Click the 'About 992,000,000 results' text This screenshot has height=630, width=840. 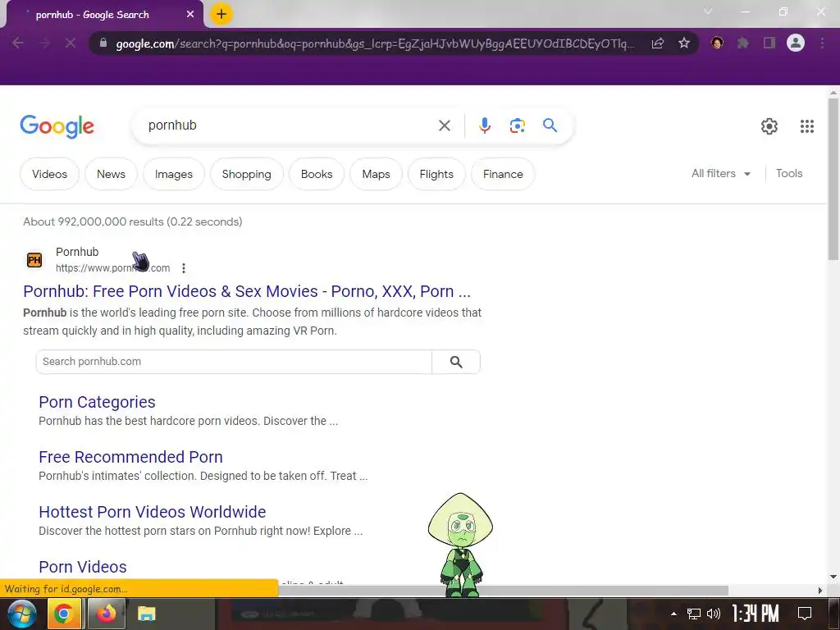[x=132, y=221]
